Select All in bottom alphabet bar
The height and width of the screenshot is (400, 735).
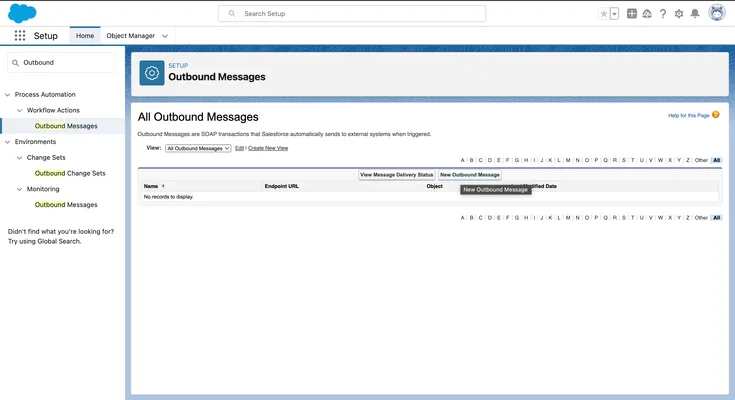tap(717, 218)
